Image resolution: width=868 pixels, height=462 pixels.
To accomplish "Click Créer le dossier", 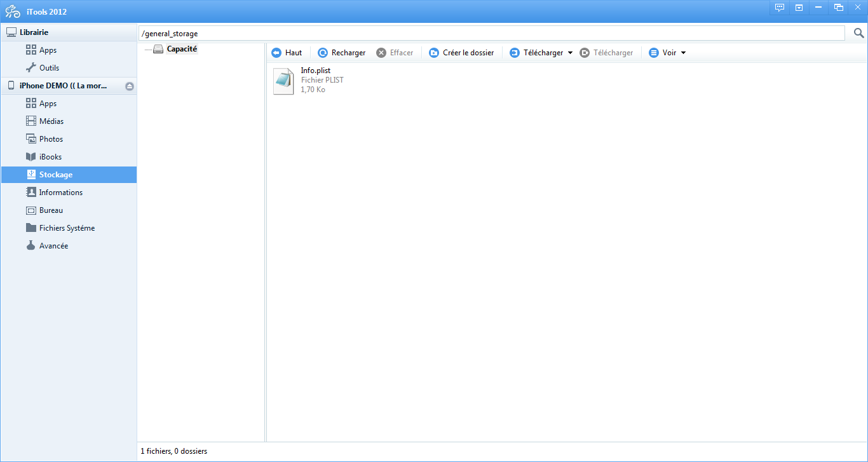I will tap(461, 53).
